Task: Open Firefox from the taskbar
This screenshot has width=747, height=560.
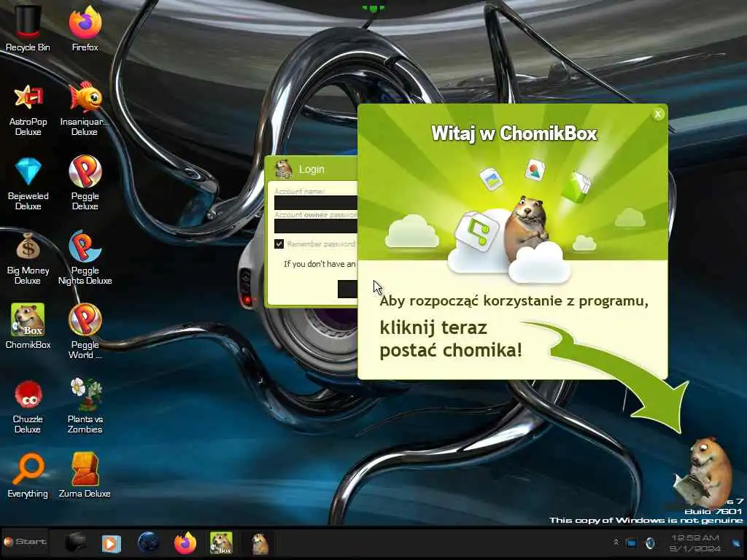Action: pos(185,542)
